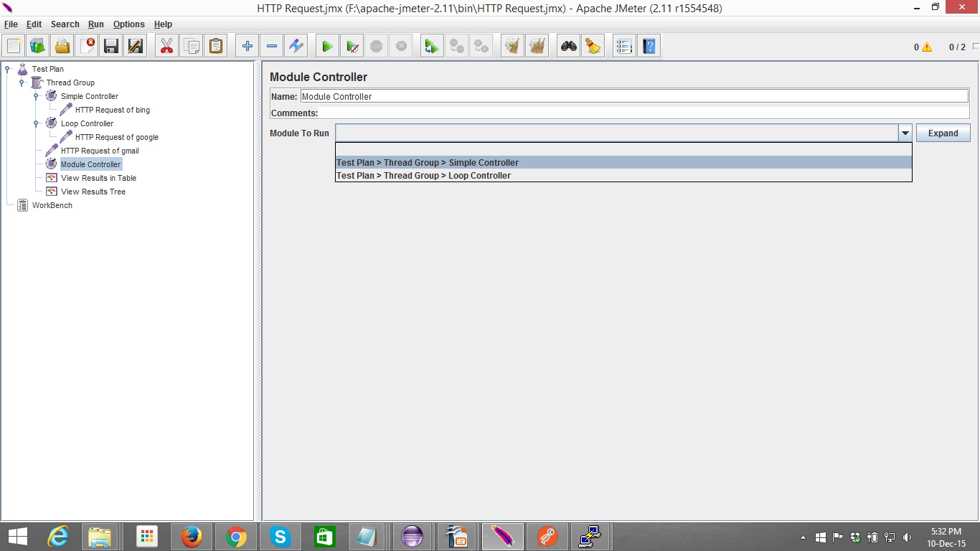Open the Run menu
This screenshot has width=980, height=551.
click(x=95, y=24)
